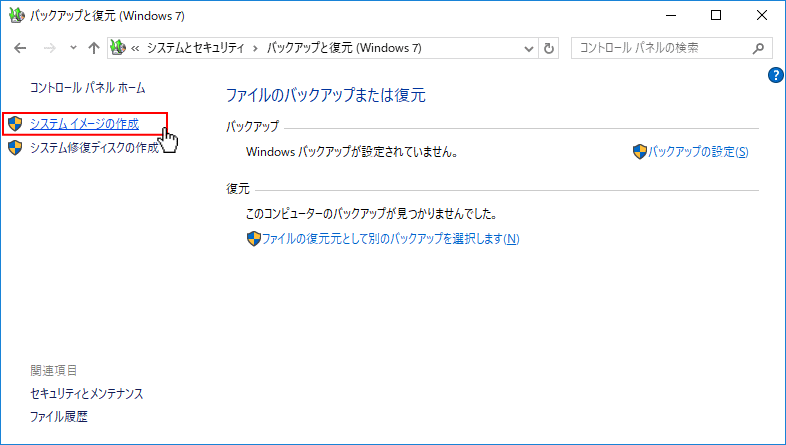Start バックアップの設定(S)
This screenshot has height=445, width=786.
(698, 152)
